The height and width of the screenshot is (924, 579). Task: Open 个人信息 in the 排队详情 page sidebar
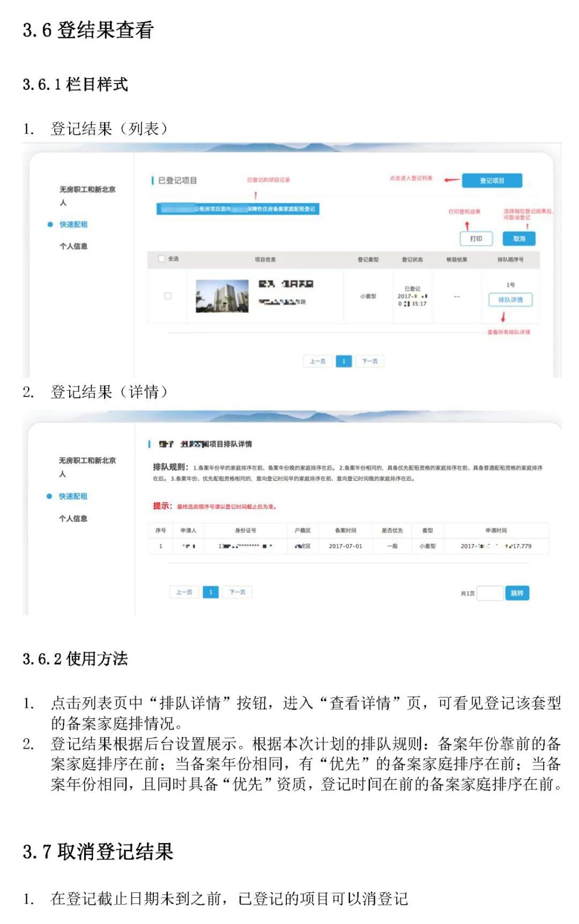[73, 519]
